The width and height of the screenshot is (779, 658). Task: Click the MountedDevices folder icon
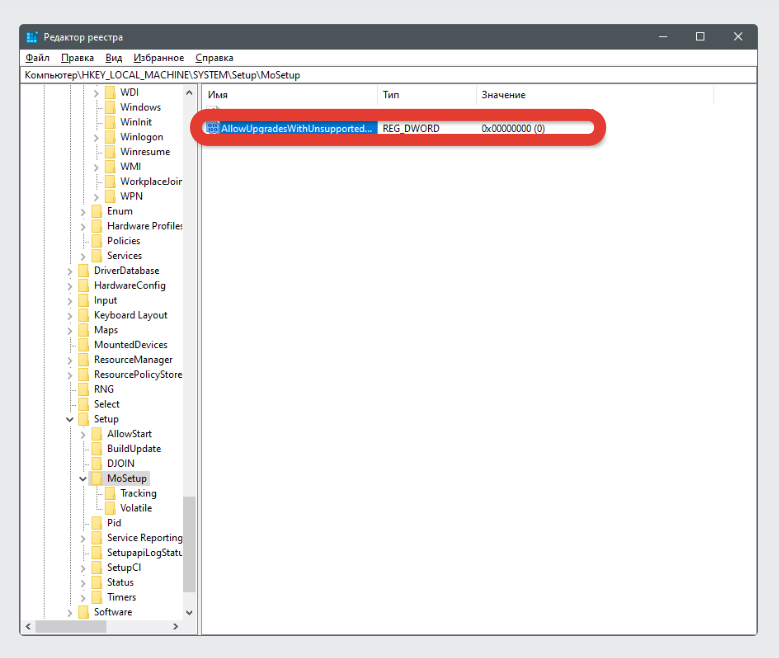(84, 345)
